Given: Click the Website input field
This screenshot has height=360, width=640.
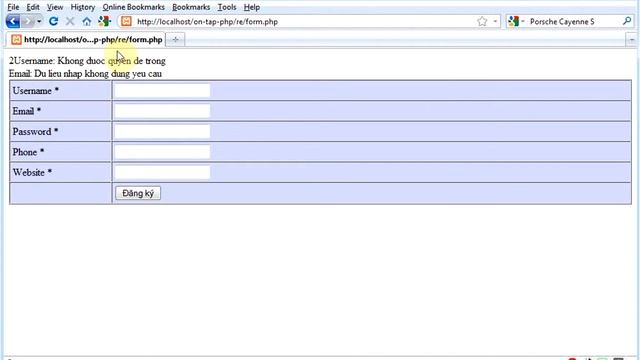Looking at the screenshot, I should point(162,172).
